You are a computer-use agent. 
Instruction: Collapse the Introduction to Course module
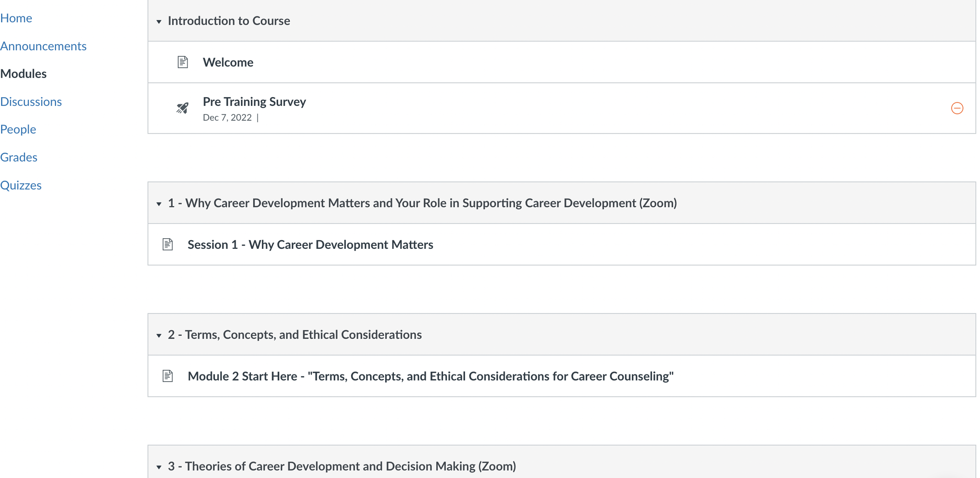[x=159, y=22]
